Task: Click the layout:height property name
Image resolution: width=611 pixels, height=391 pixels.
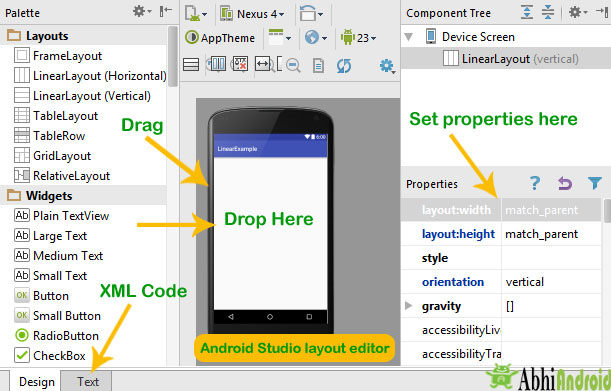Action: point(458,234)
